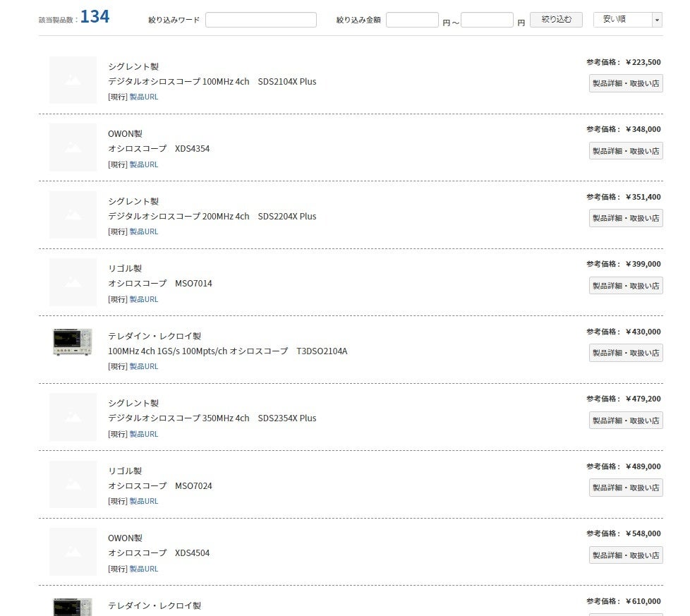Click placeholder image for SDS2104X Plus
Image resolution: width=690 pixels, height=616 pixels.
click(x=73, y=80)
